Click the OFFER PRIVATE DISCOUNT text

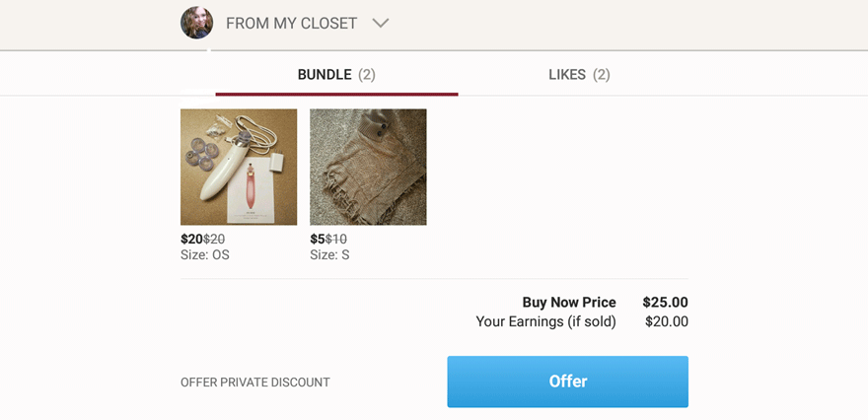pyautogui.click(x=254, y=383)
